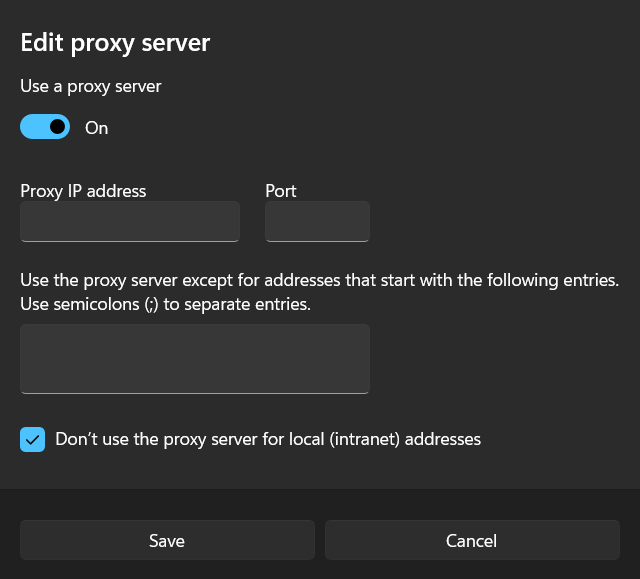
Task: Click the Don't use the proxy server label text
Action: [x=268, y=439]
